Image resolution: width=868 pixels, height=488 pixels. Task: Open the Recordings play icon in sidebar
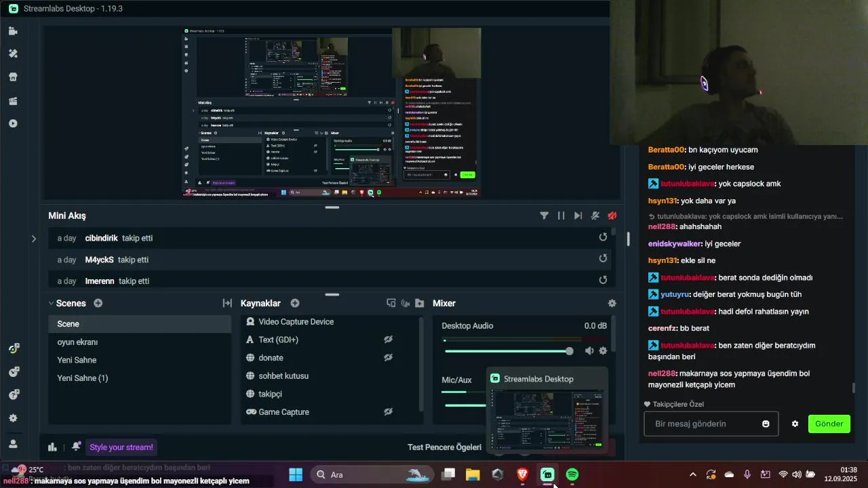tap(13, 123)
